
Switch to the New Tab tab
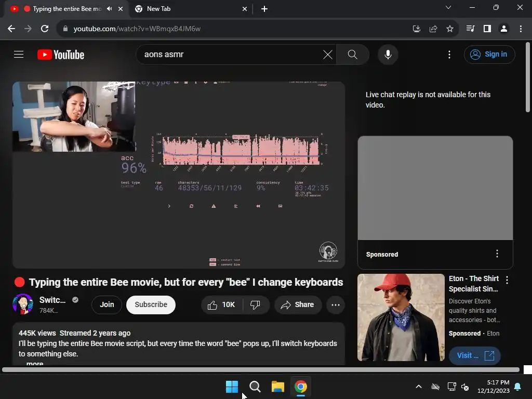[x=191, y=9]
